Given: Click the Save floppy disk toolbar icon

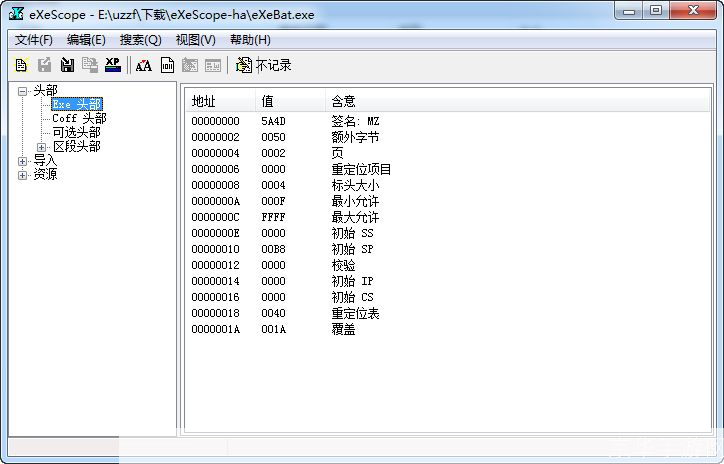Looking at the screenshot, I should 67,65.
